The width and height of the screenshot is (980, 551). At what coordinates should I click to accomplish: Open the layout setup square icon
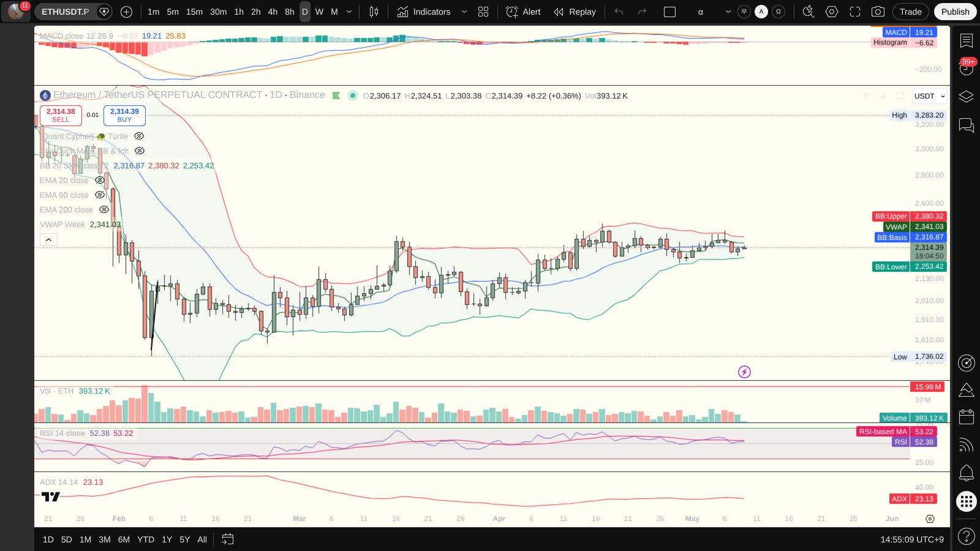pos(669,12)
